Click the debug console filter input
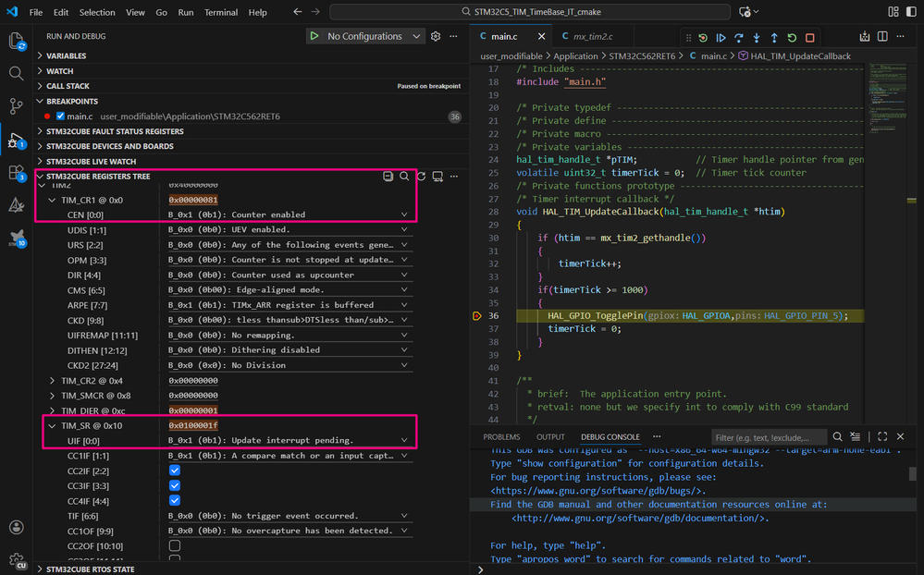This screenshot has width=924, height=575. pos(768,437)
